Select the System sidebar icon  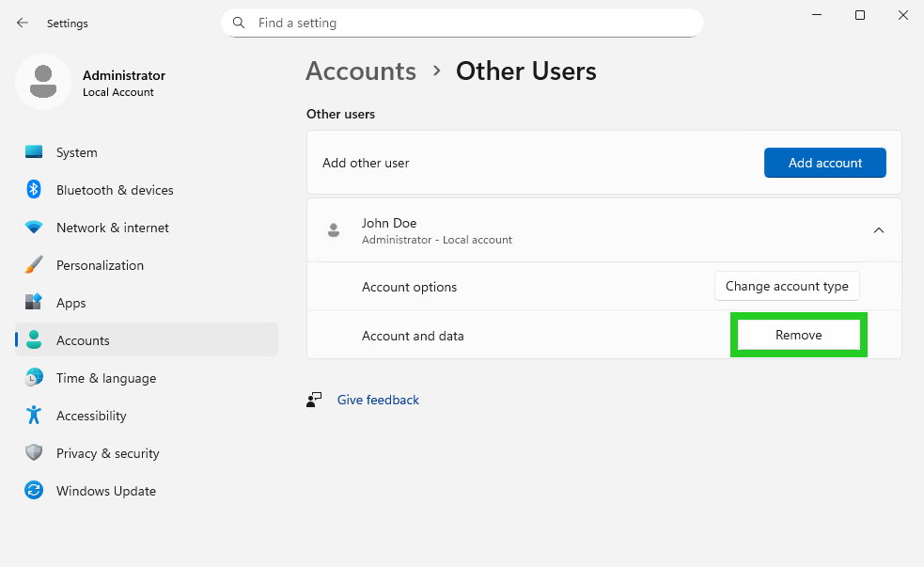[x=33, y=152]
